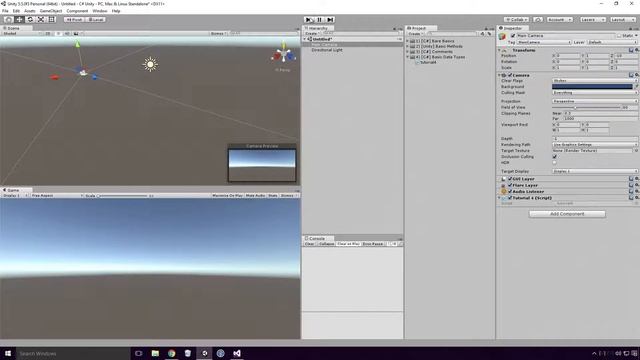Click the Main Camera object icon in Inspector

point(502,37)
